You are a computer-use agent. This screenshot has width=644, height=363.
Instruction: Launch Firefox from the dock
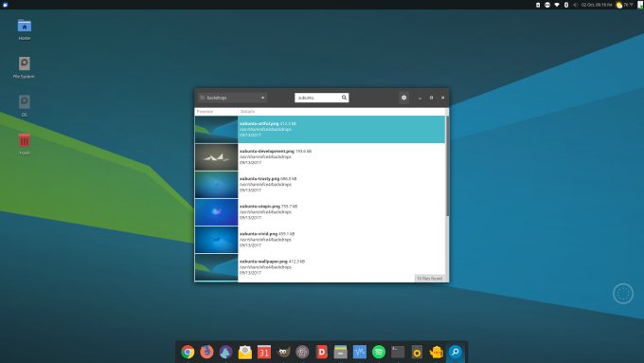(206, 352)
